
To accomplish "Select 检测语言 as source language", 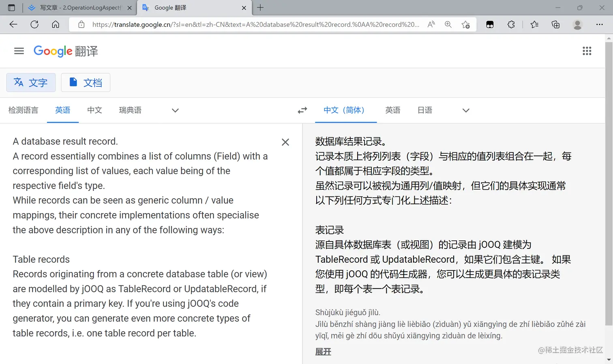I will coord(24,110).
